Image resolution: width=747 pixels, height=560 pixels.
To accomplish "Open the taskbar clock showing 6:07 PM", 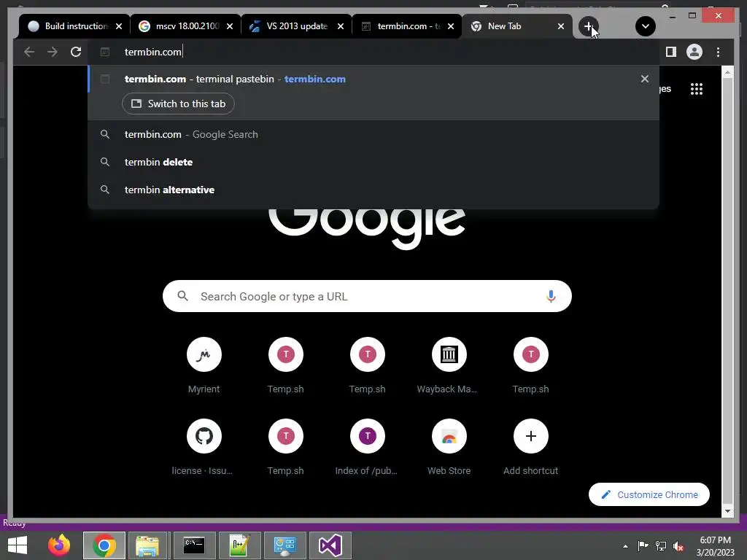I will pyautogui.click(x=715, y=545).
